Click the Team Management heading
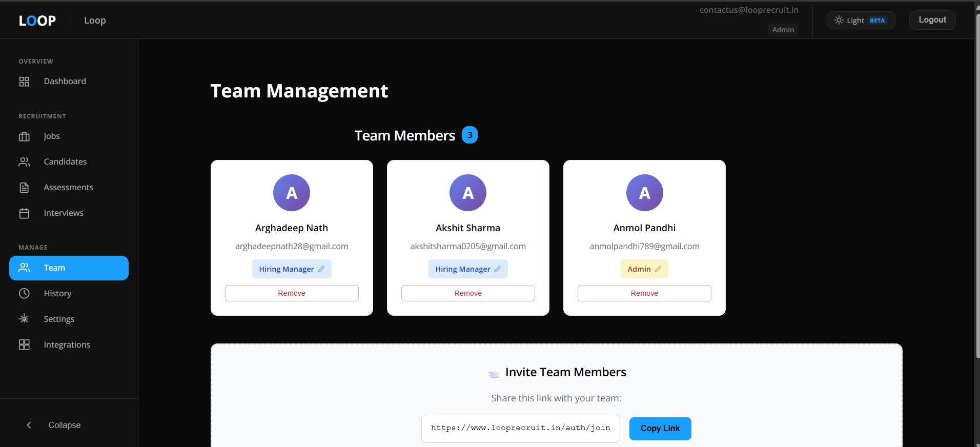980x447 pixels. [299, 91]
